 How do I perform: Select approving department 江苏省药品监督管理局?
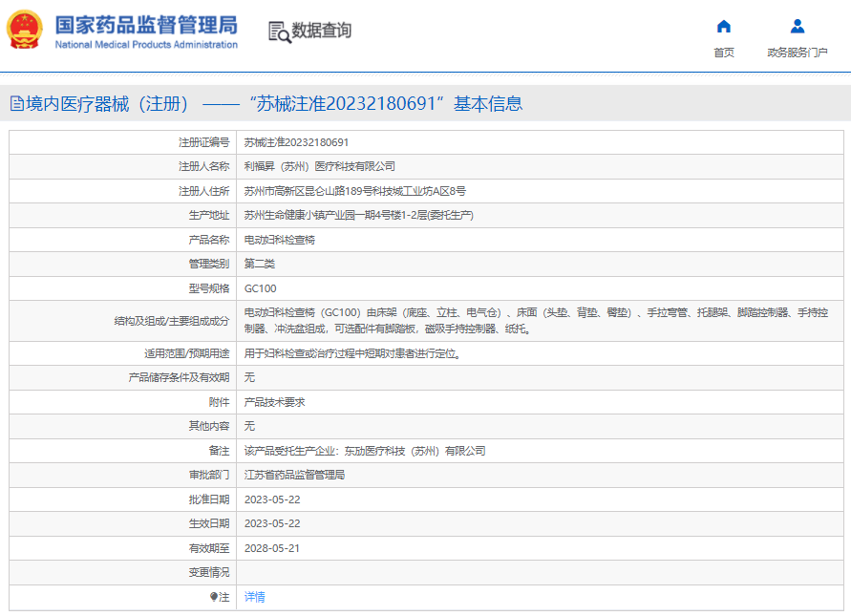point(295,475)
